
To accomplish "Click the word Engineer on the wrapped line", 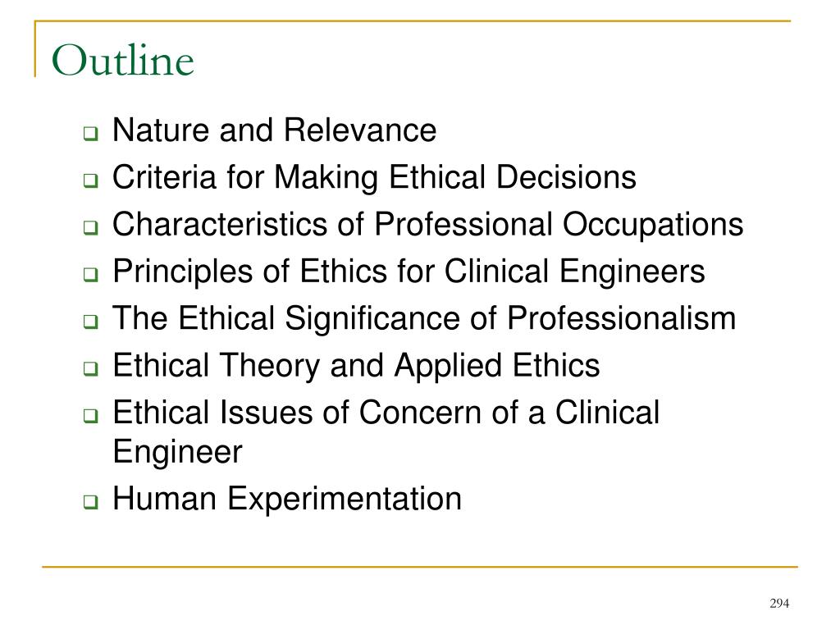I will coord(177,453).
